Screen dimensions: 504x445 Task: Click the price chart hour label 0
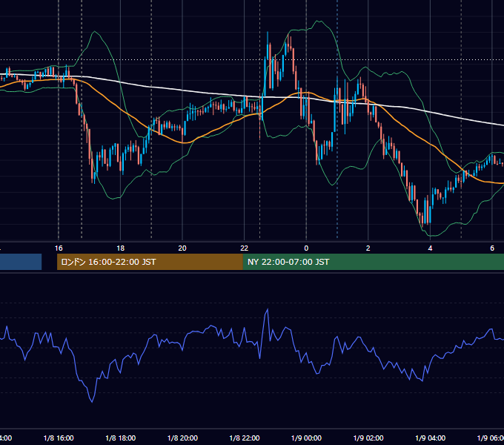click(x=306, y=248)
